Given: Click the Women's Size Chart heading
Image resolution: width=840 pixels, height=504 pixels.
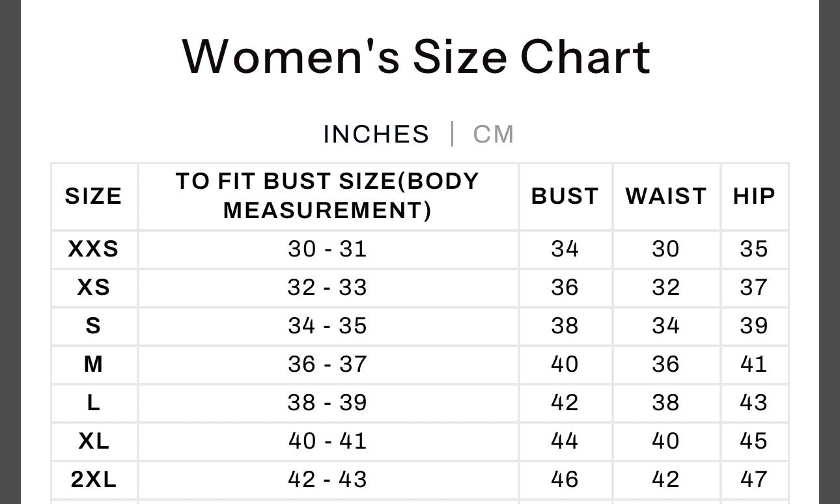Looking at the screenshot, I should click(416, 57).
